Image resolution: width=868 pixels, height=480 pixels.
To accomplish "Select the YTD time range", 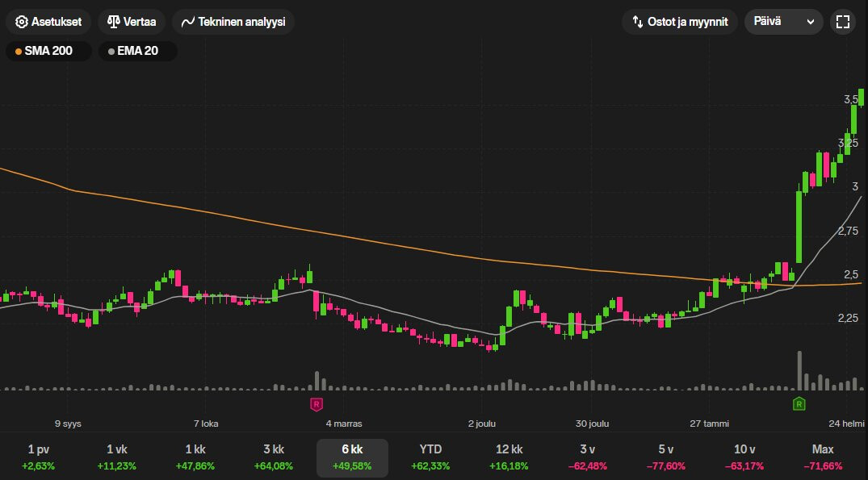I will (x=430, y=457).
